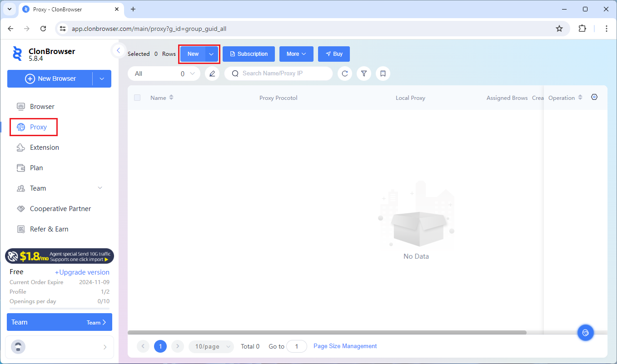Open the floating support chat icon

(585, 333)
